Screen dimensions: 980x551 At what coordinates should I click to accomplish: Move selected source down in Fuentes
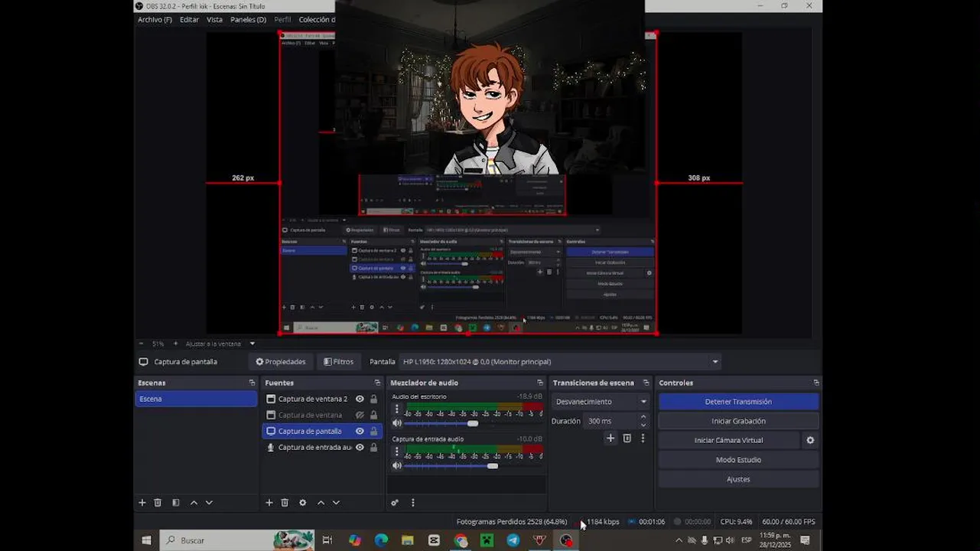point(336,503)
